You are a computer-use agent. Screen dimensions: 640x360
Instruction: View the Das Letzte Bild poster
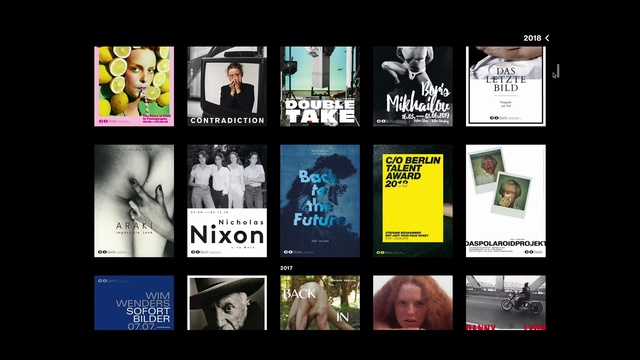tap(506, 86)
